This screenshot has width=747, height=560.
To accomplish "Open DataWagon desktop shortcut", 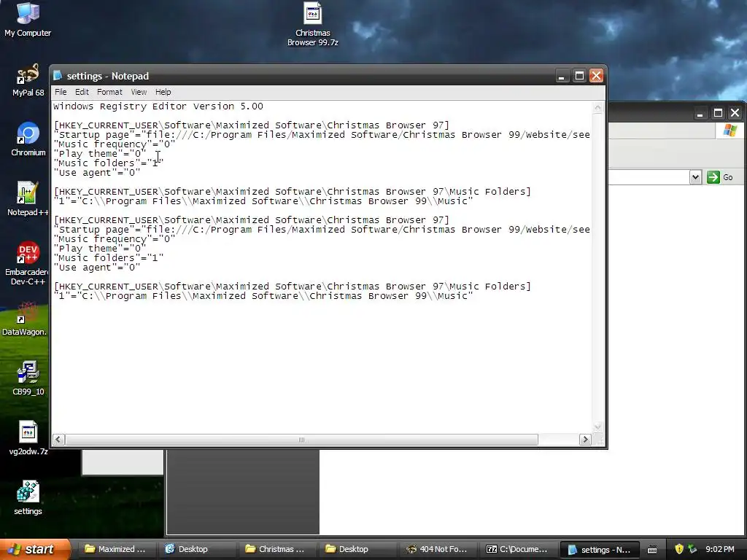I will [x=24, y=319].
